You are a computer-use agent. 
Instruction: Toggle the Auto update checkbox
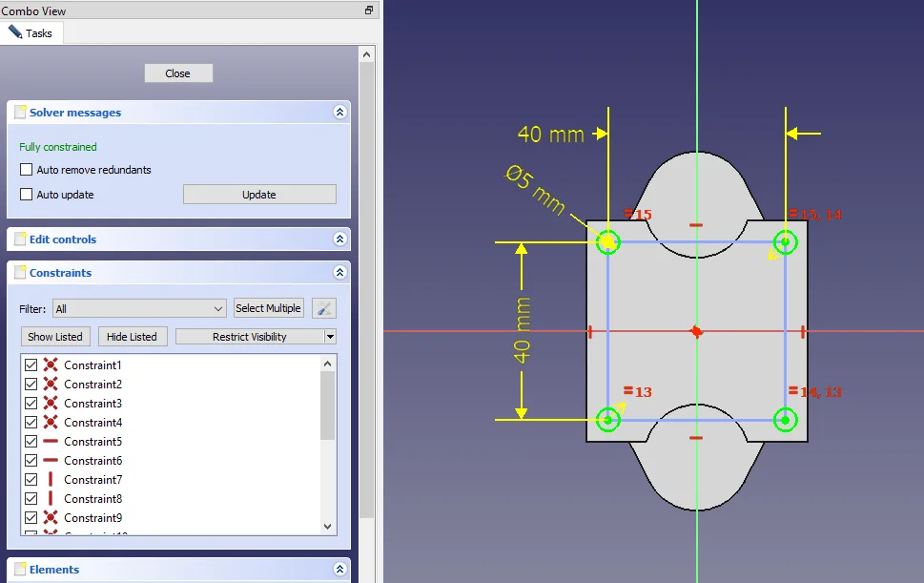point(27,195)
